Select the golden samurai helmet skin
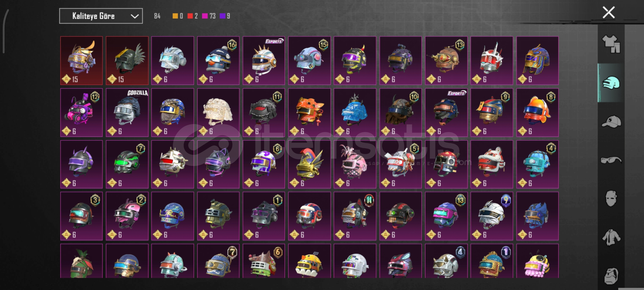 (81, 61)
